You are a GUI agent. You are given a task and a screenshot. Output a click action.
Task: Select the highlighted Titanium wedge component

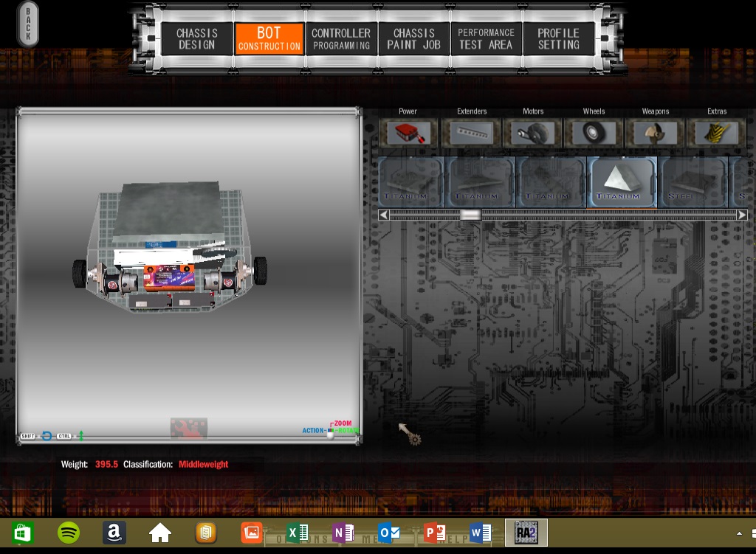tap(622, 182)
